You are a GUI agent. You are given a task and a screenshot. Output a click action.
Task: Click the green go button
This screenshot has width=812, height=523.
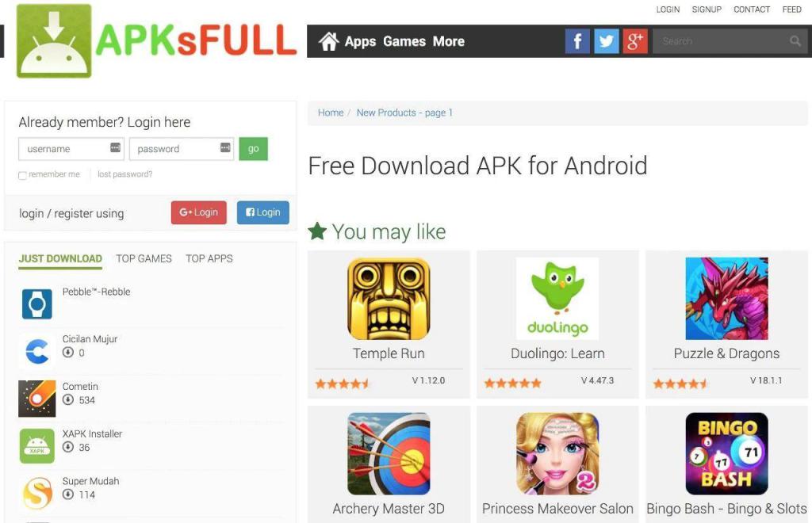[x=253, y=149]
